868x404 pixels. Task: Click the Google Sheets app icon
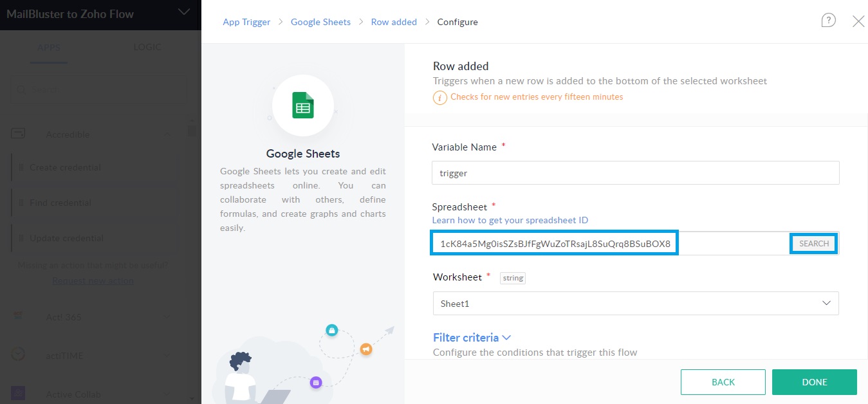tap(302, 106)
